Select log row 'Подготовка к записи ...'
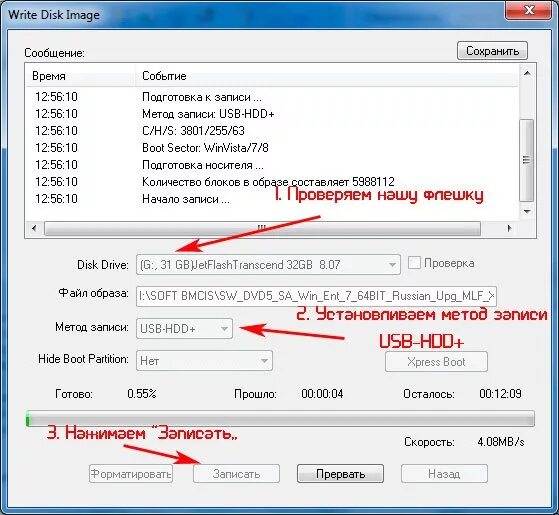The width and height of the screenshot is (559, 515). tap(272, 97)
